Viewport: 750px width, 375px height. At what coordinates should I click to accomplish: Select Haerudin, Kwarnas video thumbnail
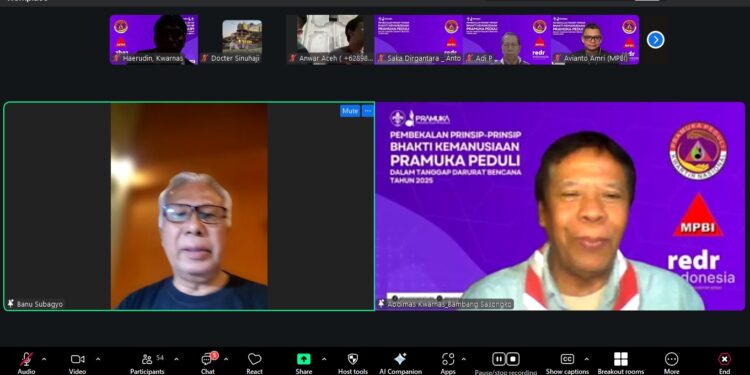pyautogui.click(x=154, y=39)
